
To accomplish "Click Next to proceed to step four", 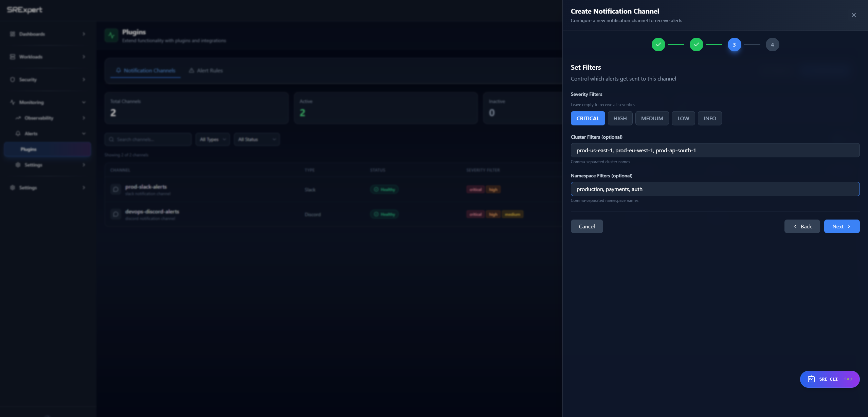I will tap(842, 226).
